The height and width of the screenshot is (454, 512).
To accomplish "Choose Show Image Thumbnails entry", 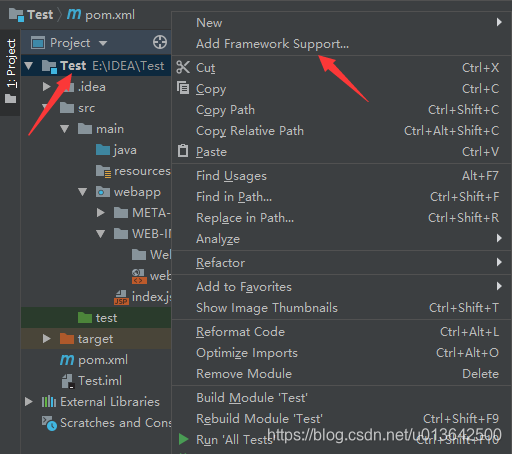I will click(x=341, y=308).
